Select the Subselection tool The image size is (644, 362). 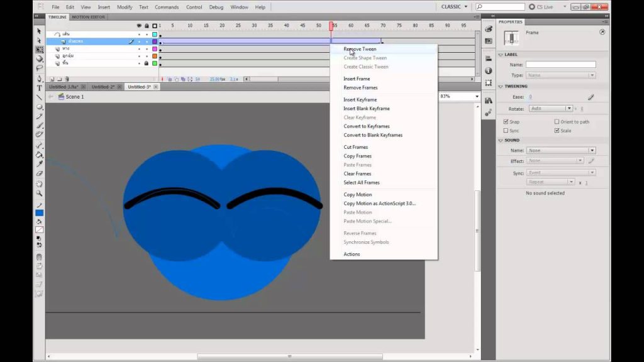point(39,40)
